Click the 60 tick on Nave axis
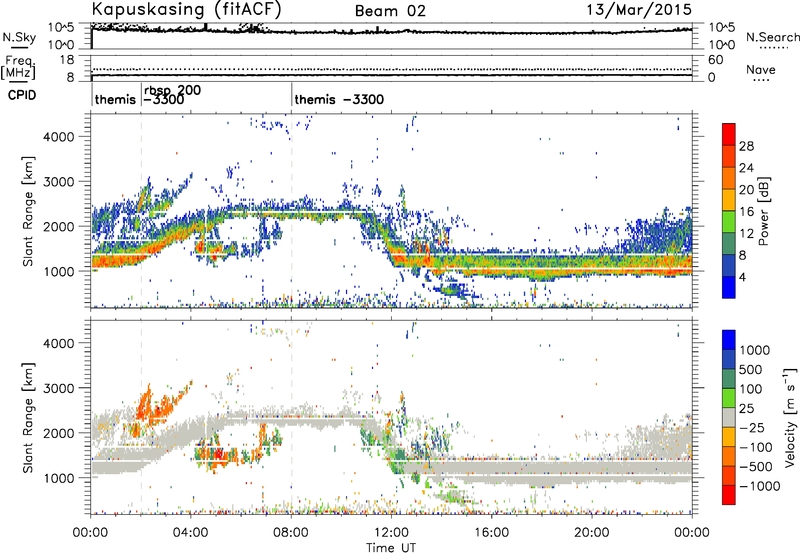The width and height of the screenshot is (800, 554). coord(715,60)
